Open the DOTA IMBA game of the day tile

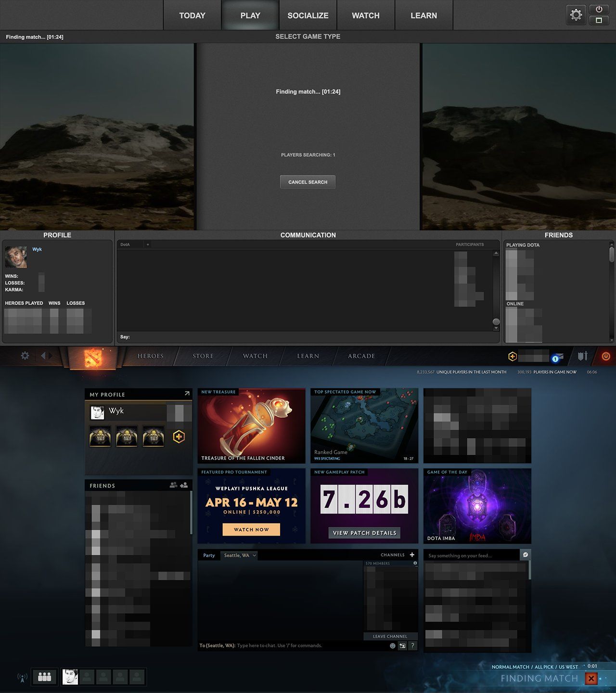(x=477, y=506)
